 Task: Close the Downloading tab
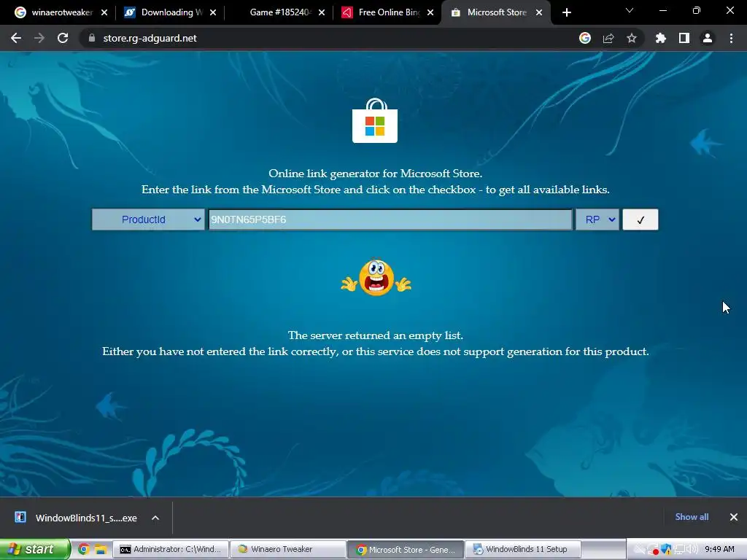point(213,12)
